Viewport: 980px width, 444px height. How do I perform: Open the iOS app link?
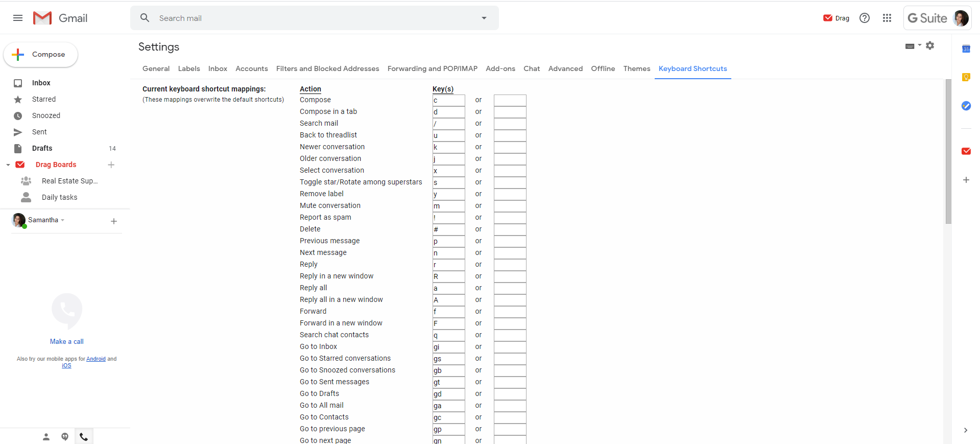pos(67,366)
